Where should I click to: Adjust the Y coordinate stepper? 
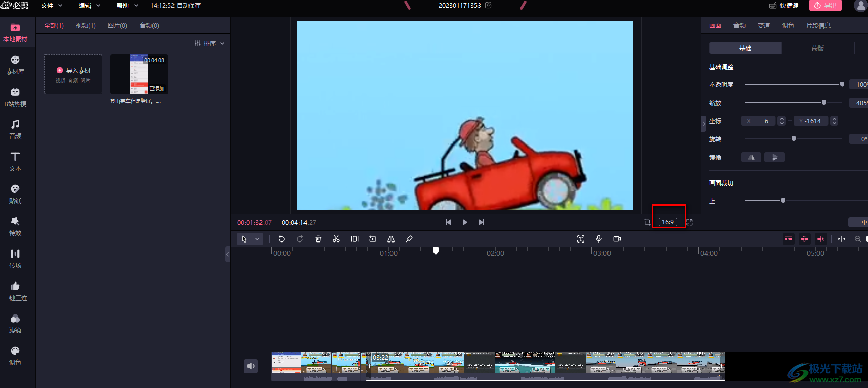[x=834, y=121]
